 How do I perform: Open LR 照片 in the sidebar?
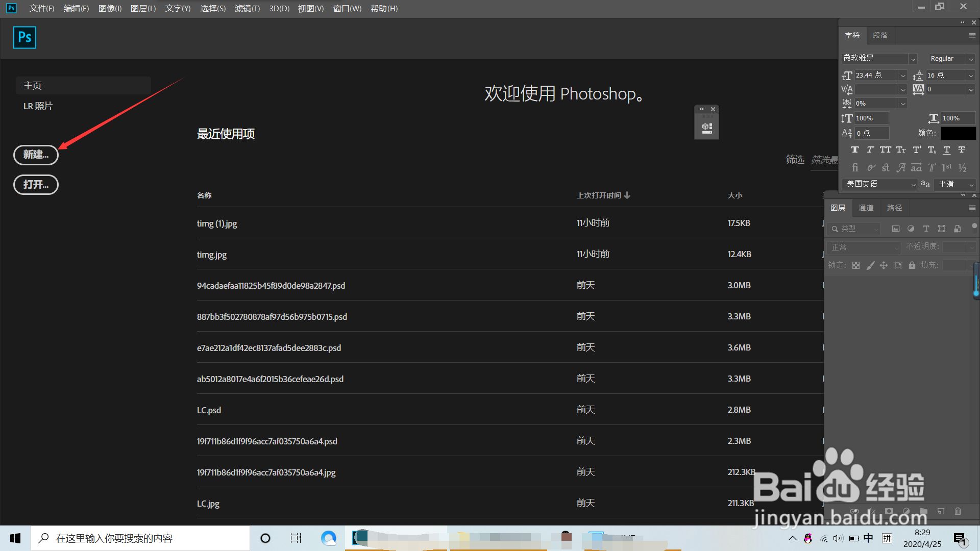point(38,106)
